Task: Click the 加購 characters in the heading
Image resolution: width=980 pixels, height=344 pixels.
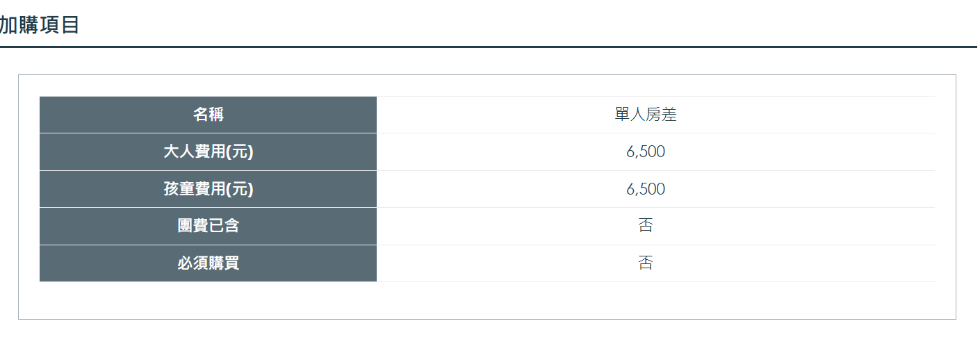Action: tap(19, 25)
